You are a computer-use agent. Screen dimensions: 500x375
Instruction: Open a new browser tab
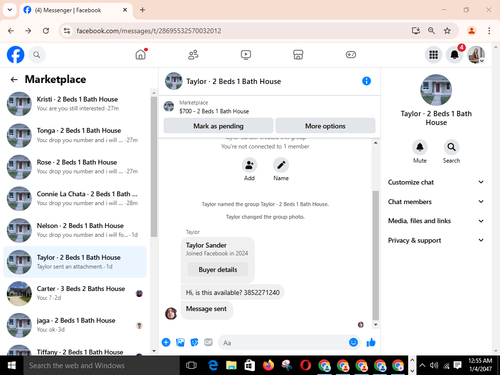pyautogui.click(x=142, y=10)
